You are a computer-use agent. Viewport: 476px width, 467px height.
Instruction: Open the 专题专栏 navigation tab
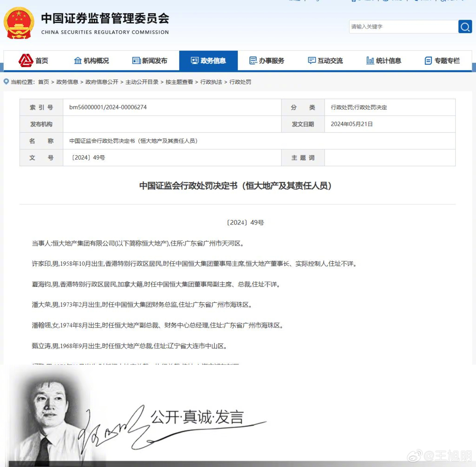click(x=442, y=60)
